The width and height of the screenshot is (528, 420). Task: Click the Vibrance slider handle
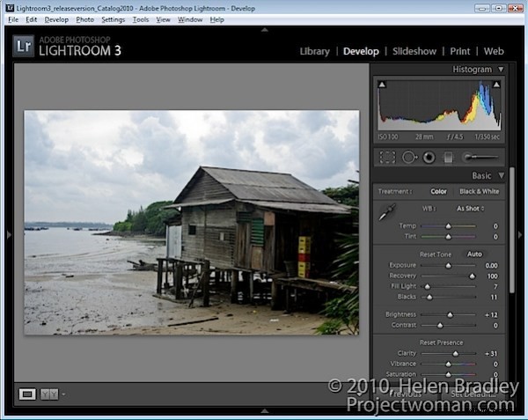(448, 365)
